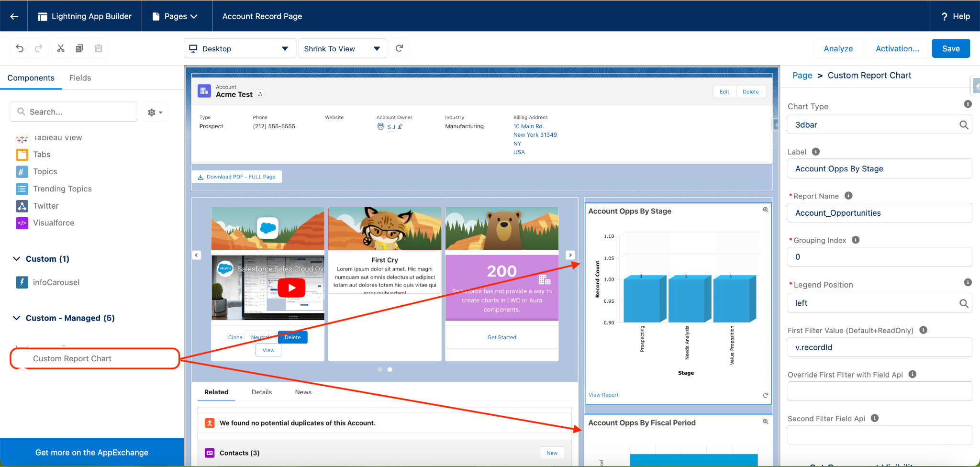
Task: Click New button for Contacts
Action: click(552, 453)
